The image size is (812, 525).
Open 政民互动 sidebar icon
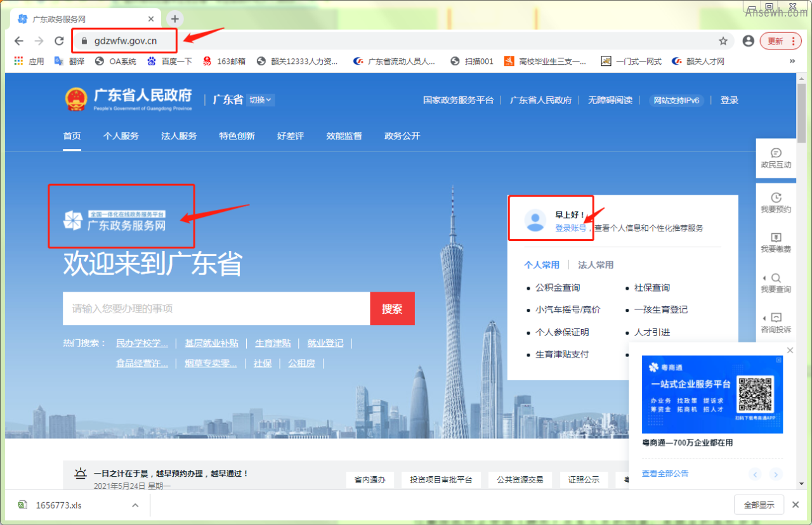(776, 158)
